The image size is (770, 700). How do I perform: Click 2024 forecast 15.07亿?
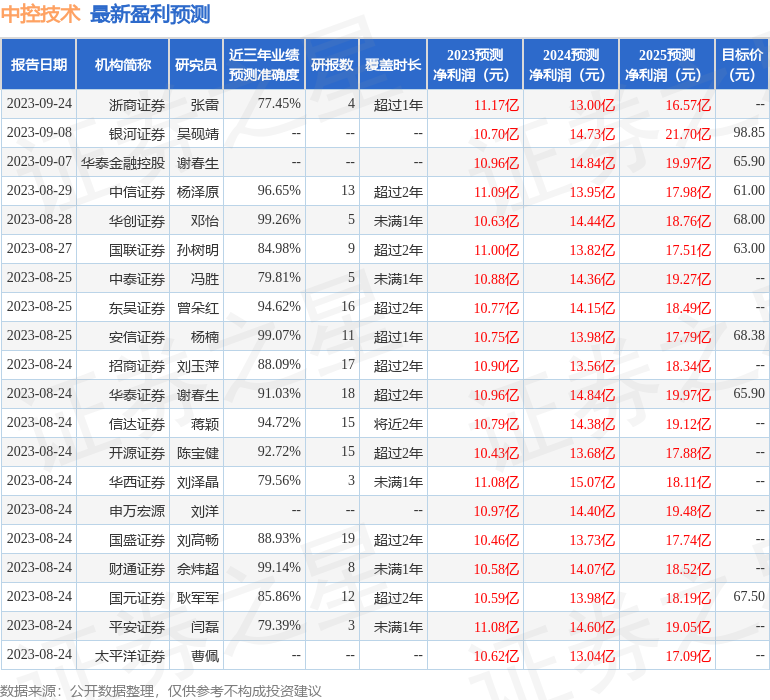pyautogui.click(x=592, y=482)
